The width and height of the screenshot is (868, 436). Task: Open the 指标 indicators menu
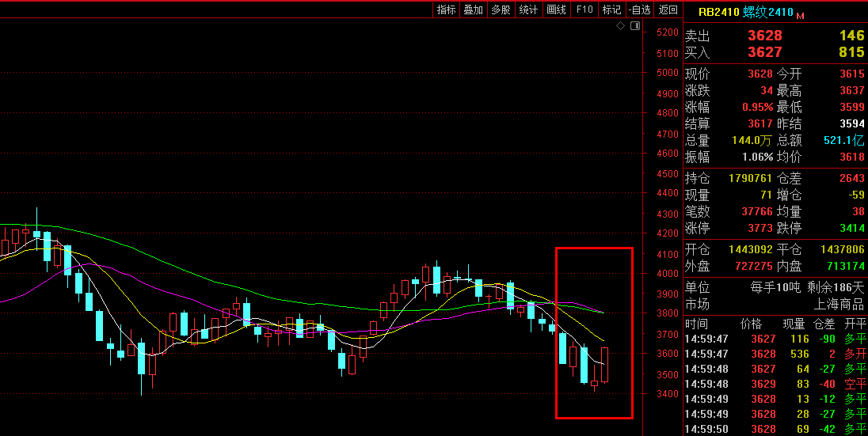447,9
